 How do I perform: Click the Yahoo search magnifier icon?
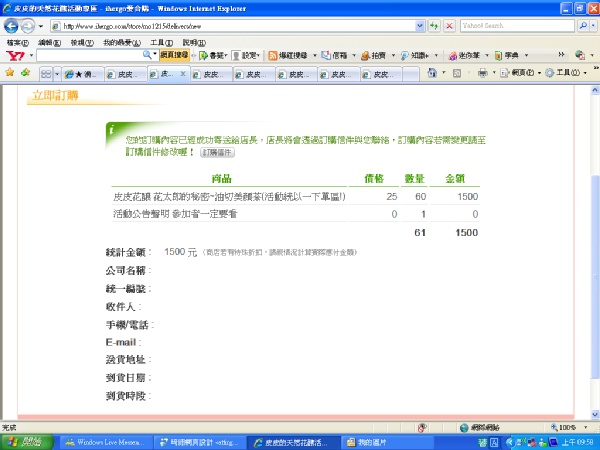[584, 25]
